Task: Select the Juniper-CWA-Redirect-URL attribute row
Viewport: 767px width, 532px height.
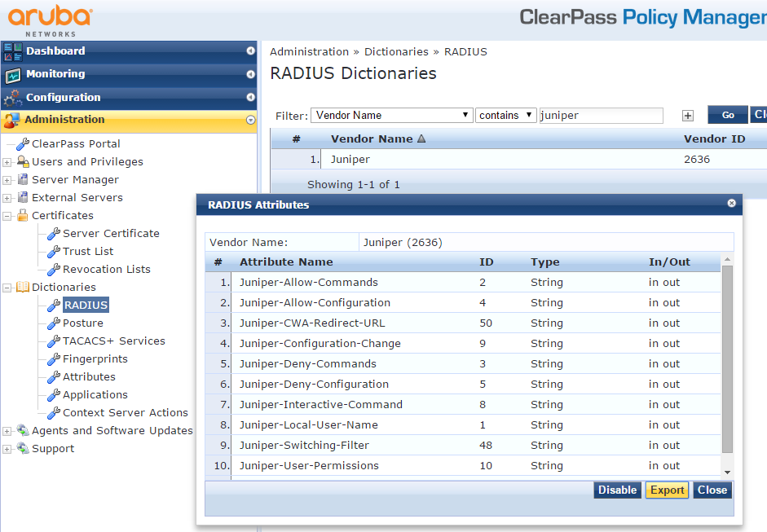Action: click(463, 323)
